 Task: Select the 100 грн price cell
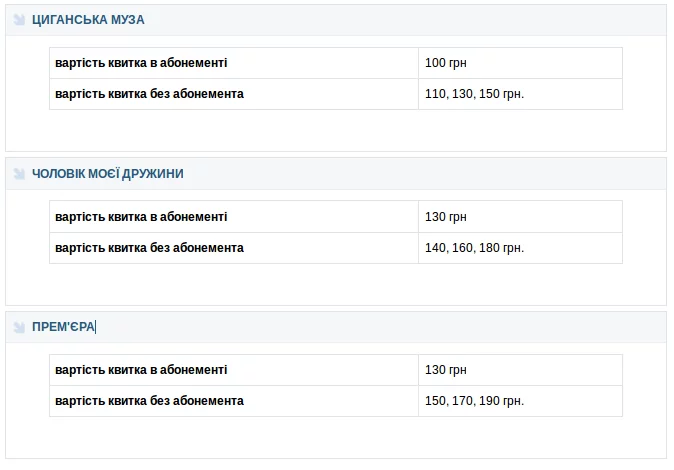tap(446, 63)
